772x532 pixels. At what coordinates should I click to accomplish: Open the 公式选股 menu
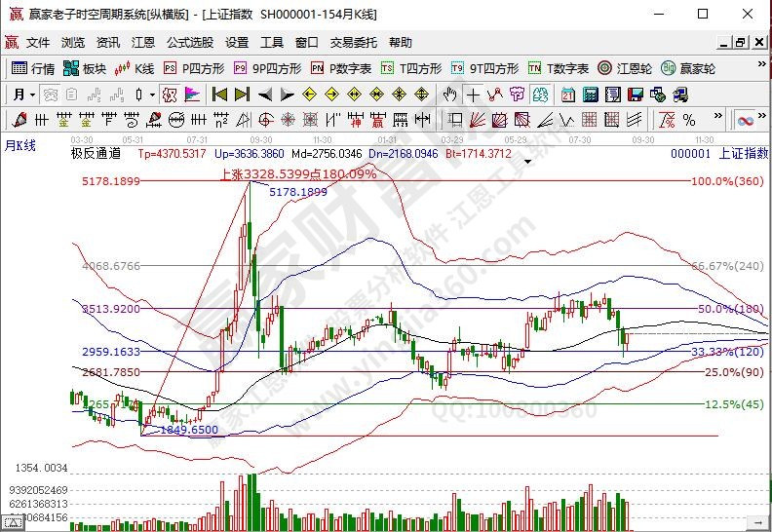tap(190, 43)
